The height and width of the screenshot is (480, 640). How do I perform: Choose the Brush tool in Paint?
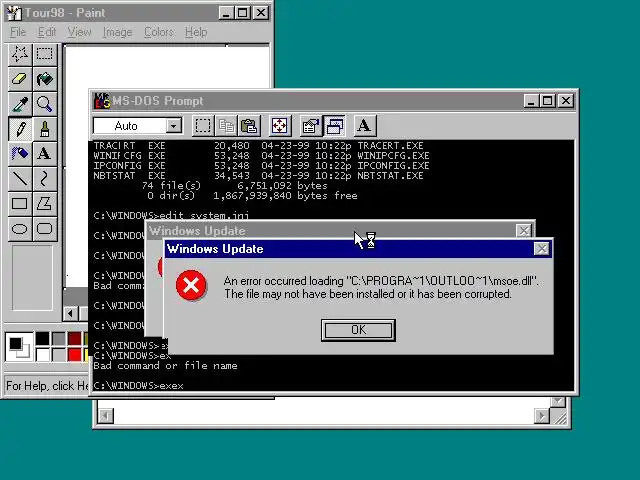click(44, 129)
